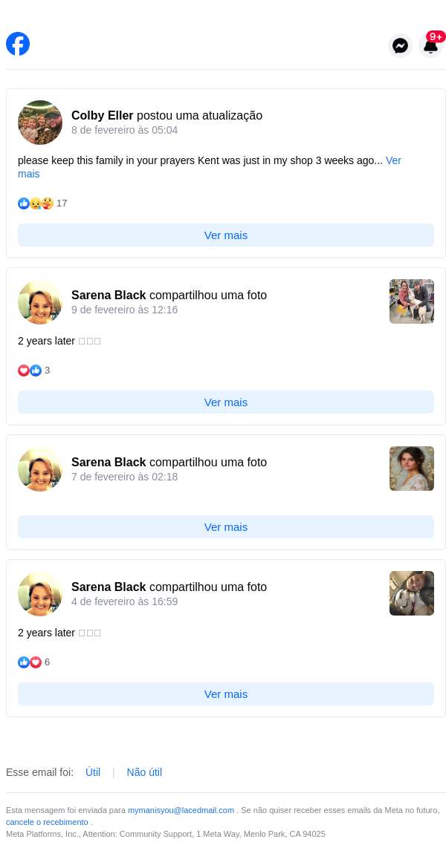Click Ver mais button under Colby Eller's post
446x868 pixels.
coord(225,235)
